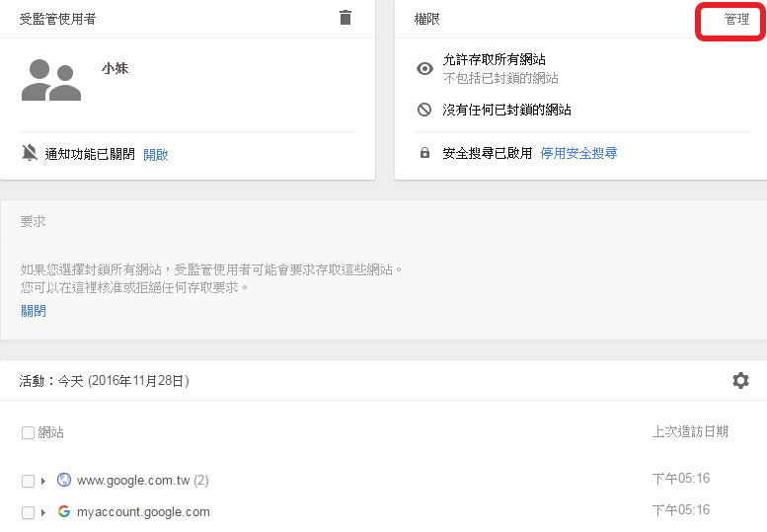
Task: Click the SafeSearch lock icon
Action: tap(424, 153)
